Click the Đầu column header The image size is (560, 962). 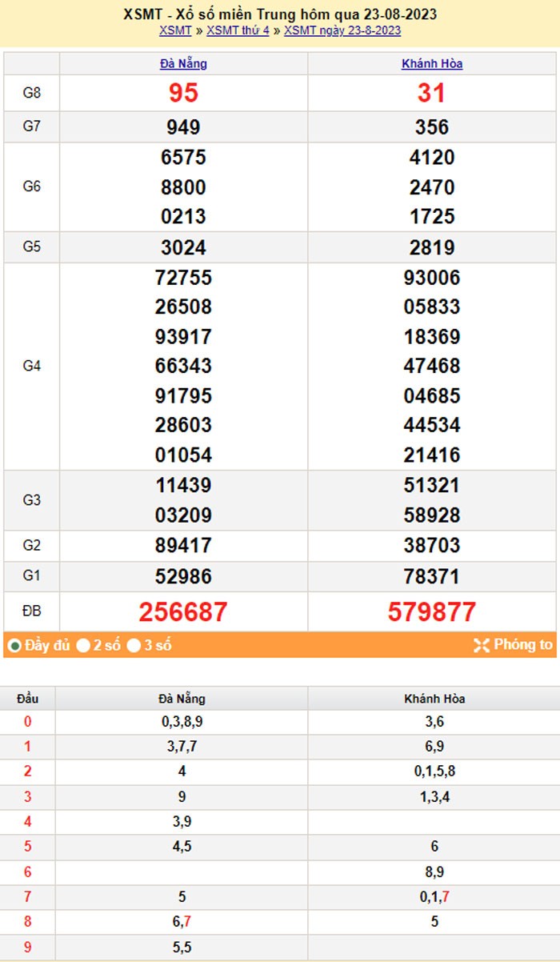(28, 699)
